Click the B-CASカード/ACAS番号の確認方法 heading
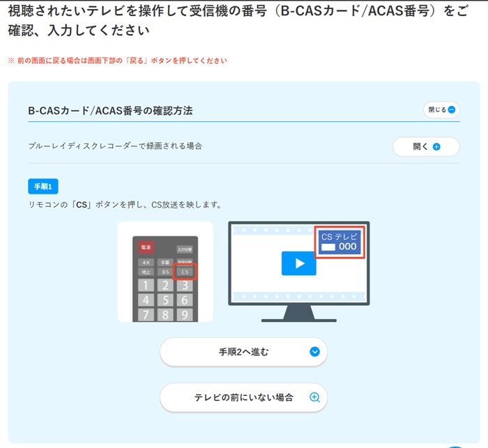The height and width of the screenshot is (448, 488). pyautogui.click(x=110, y=111)
